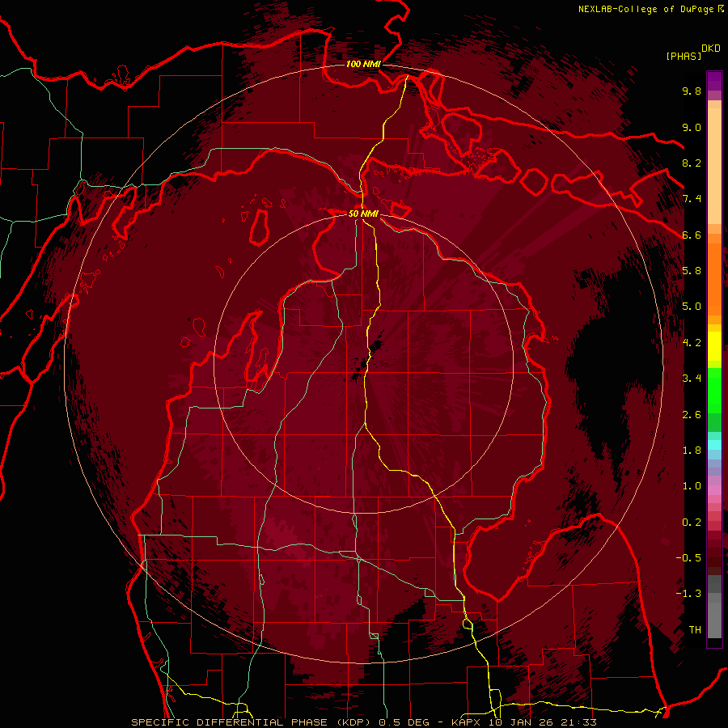Click the 4.2 legend value

(x=692, y=343)
